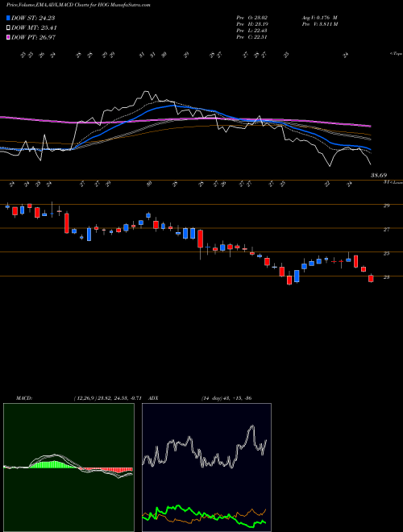Click the 29 price axis label
Screen dimensions: 403x532
[x=386, y=206]
